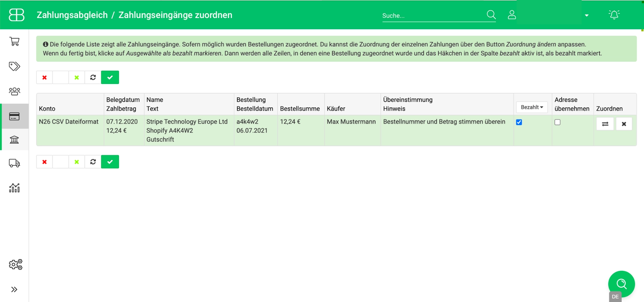
Task: Open the chart statistics section
Action: click(14, 188)
